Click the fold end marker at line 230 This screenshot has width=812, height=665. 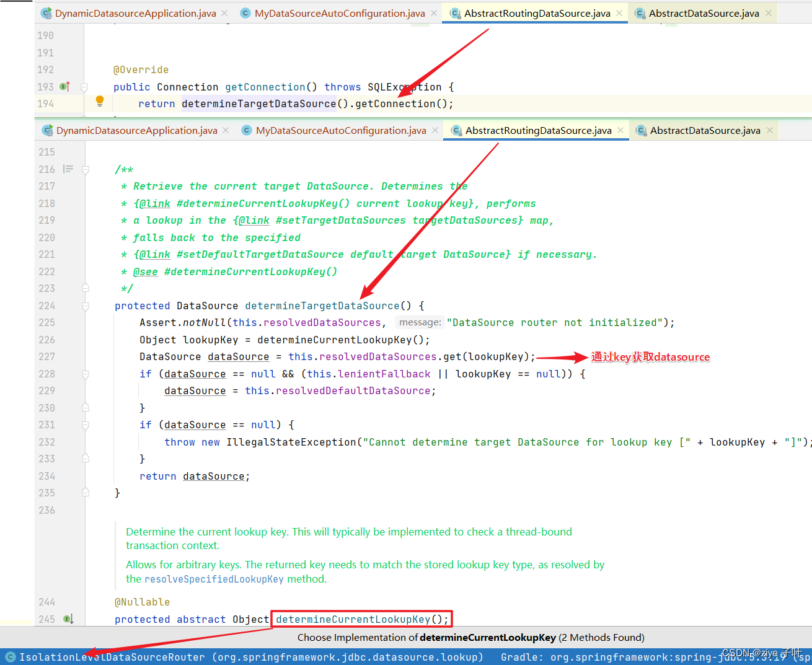pos(86,408)
